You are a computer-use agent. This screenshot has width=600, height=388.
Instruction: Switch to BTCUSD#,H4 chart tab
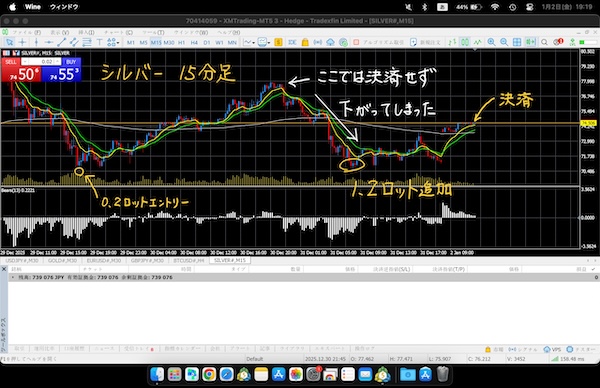tap(189, 261)
